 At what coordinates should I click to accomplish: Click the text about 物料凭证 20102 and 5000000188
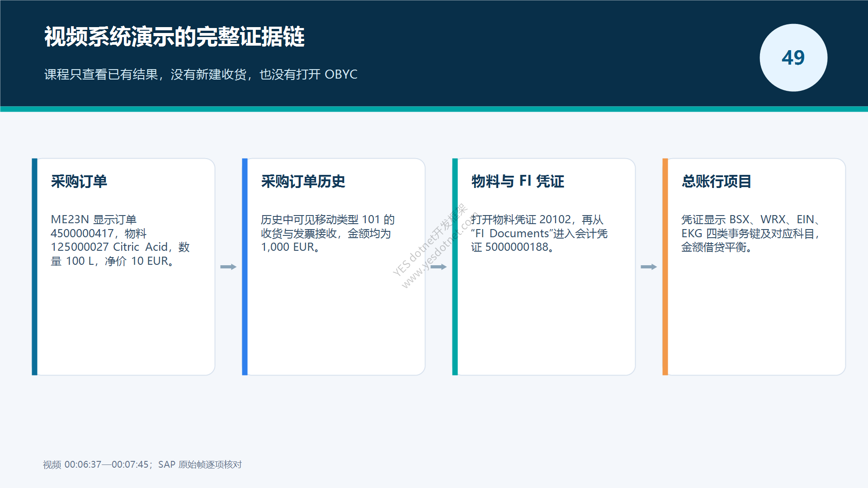(x=539, y=233)
